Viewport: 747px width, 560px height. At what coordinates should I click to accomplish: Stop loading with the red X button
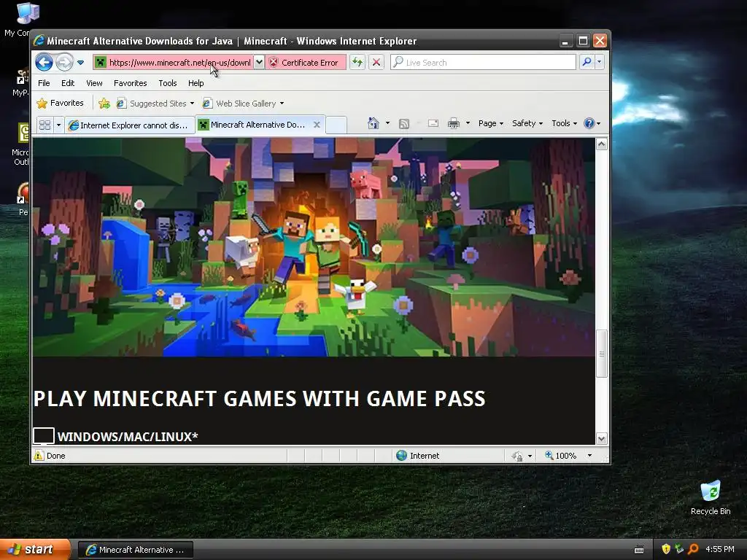[376, 62]
